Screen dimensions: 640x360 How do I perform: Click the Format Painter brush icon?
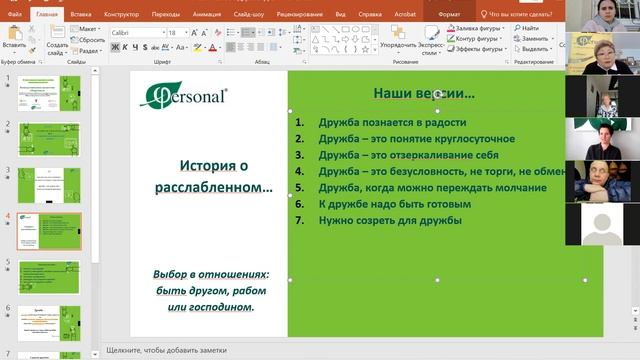tap(32, 50)
